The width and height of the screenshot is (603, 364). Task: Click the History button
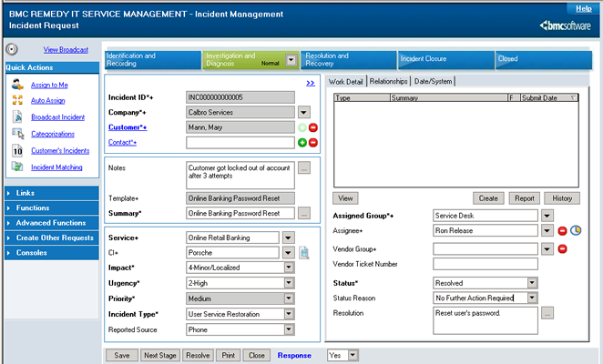562,198
